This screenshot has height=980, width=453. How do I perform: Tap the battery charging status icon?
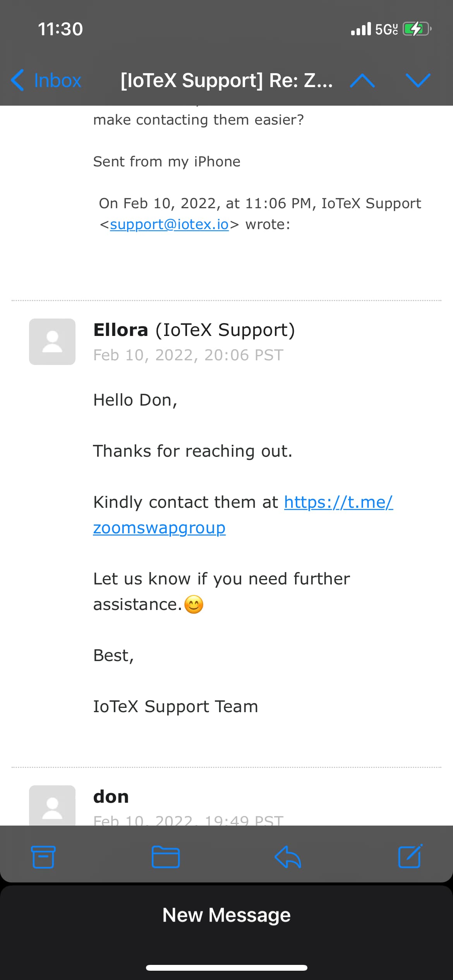click(x=417, y=29)
